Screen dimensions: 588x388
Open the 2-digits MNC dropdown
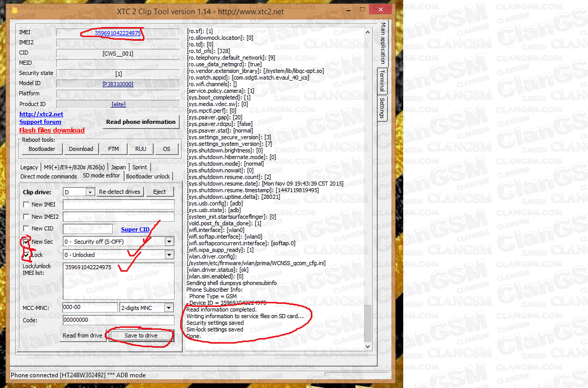(169, 308)
